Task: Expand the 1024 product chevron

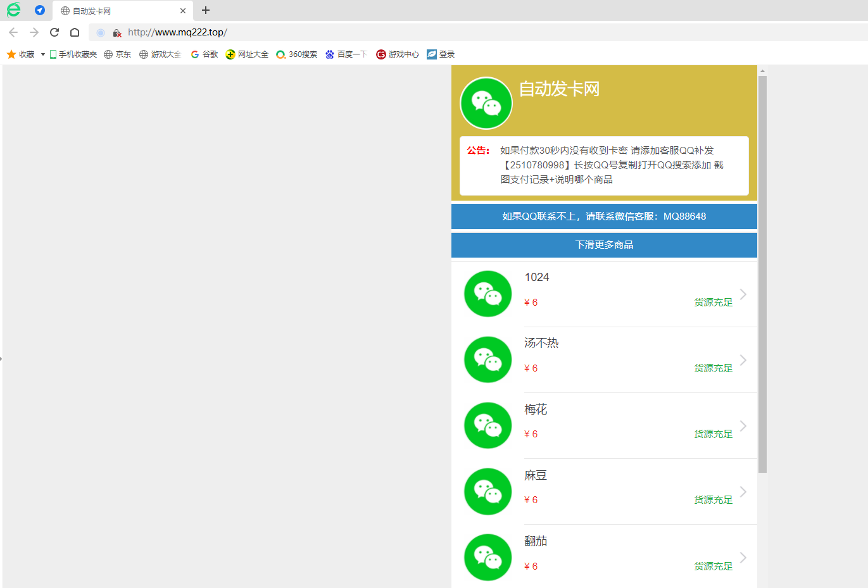Action: (x=743, y=294)
